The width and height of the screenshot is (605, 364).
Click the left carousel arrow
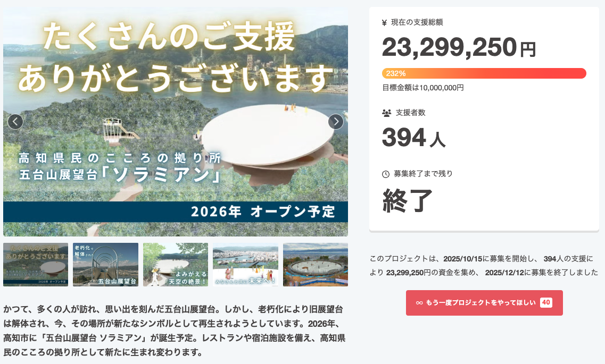tap(15, 122)
